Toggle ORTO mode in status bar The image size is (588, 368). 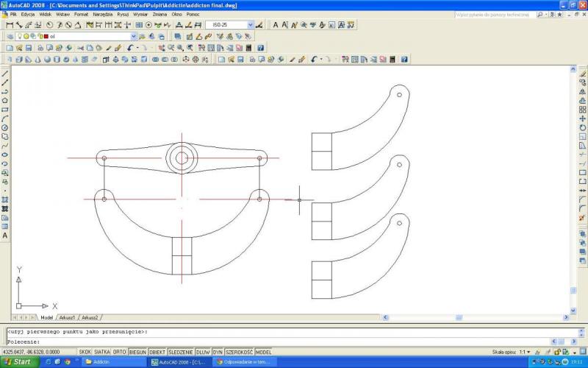pyautogui.click(x=120, y=352)
